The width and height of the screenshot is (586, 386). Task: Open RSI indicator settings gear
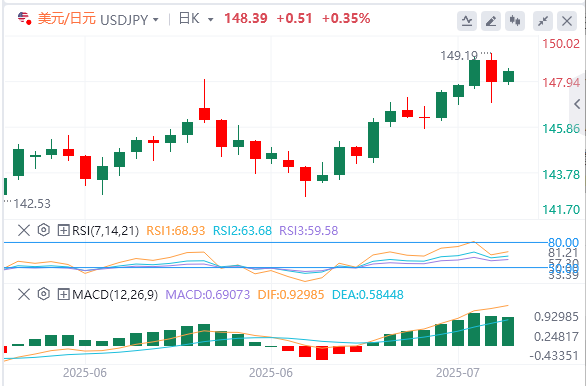[44, 230]
